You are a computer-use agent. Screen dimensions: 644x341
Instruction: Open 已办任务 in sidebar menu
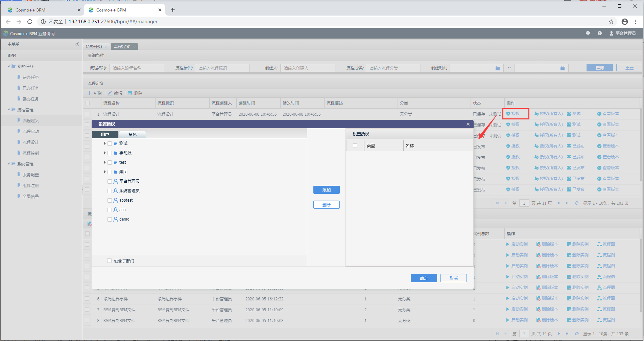click(x=31, y=88)
